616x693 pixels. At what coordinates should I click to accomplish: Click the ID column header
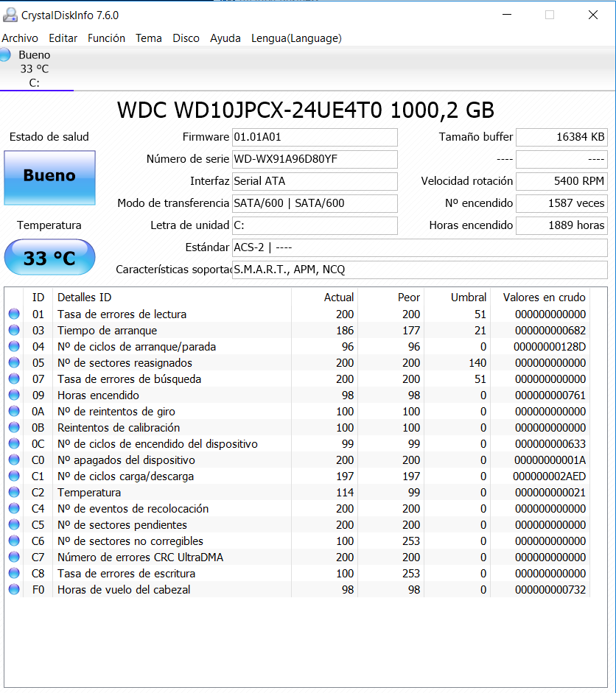coord(38,298)
